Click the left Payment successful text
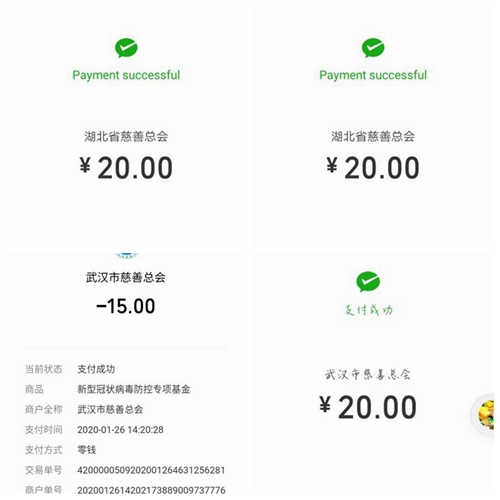Image resolution: width=500 pixels, height=500 pixels. (x=126, y=75)
